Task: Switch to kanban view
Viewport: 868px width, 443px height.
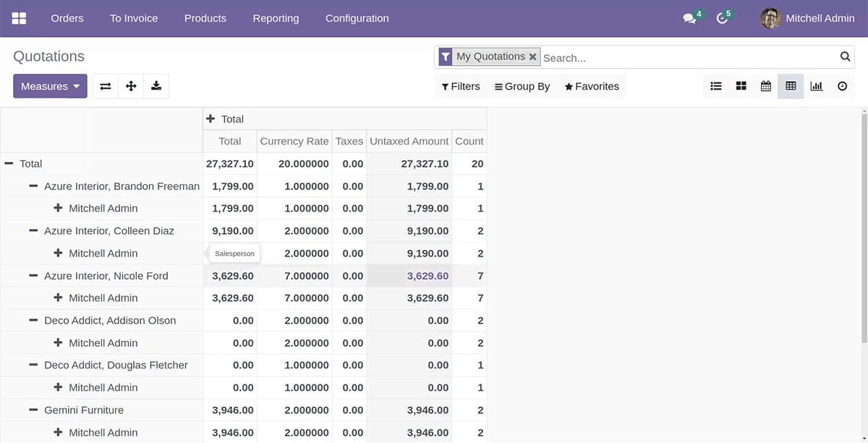Action: click(x=741, y=86)
